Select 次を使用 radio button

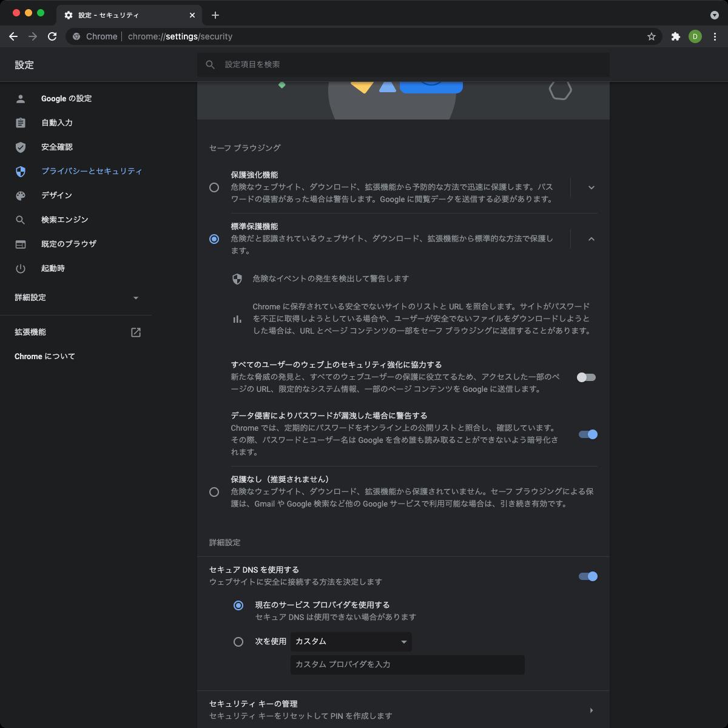pos(238,642)
